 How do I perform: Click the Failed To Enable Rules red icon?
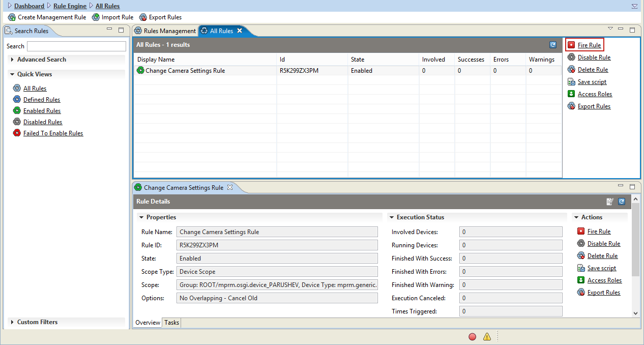(x=17, y=133)
